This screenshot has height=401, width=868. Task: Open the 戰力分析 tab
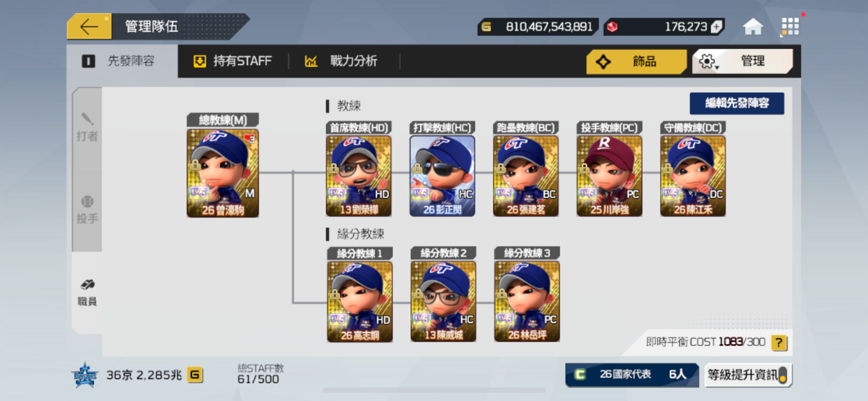tap(341, 61)
